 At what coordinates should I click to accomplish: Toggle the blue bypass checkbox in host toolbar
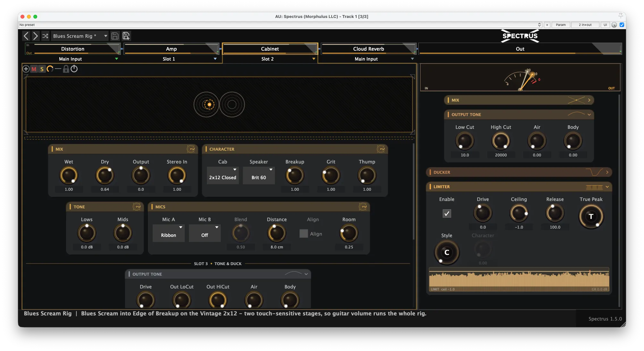[622, 25]
